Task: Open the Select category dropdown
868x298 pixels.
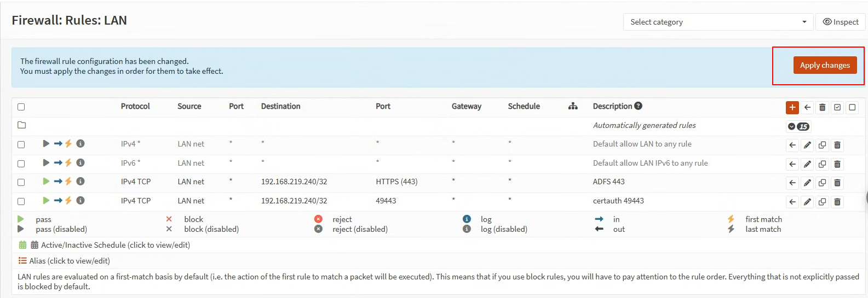Action: click(718, 22)
